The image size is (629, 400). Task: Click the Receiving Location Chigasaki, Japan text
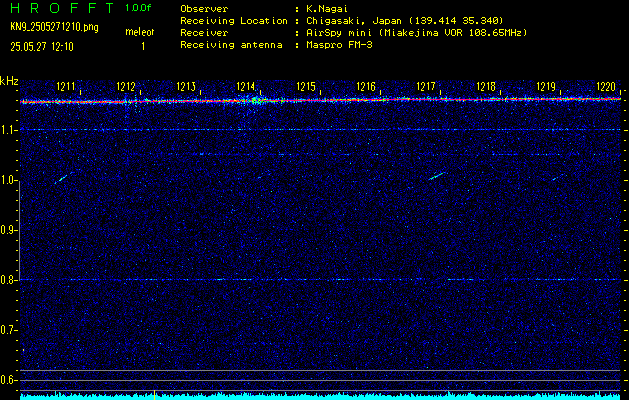pyautogui.click(x=405, y=20)
